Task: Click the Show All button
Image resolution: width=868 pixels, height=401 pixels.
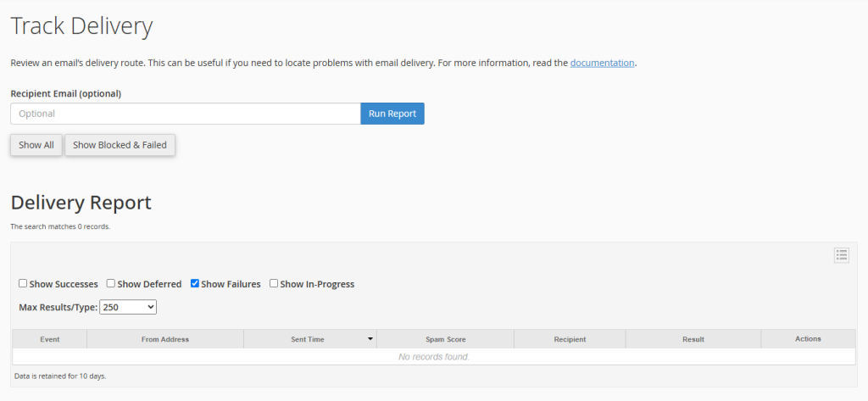Action: point(36,145)
